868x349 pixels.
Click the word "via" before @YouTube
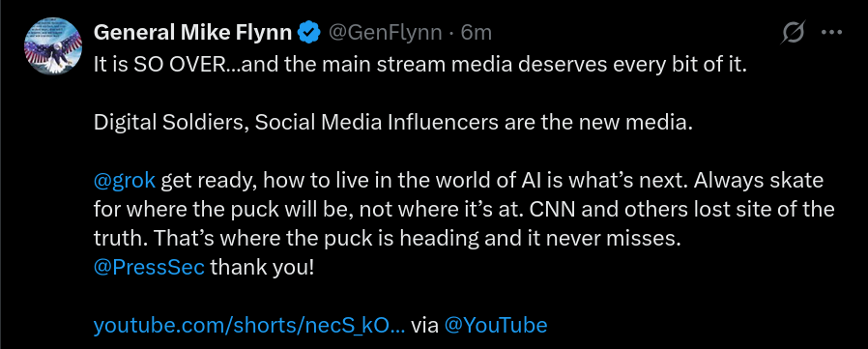424,325
